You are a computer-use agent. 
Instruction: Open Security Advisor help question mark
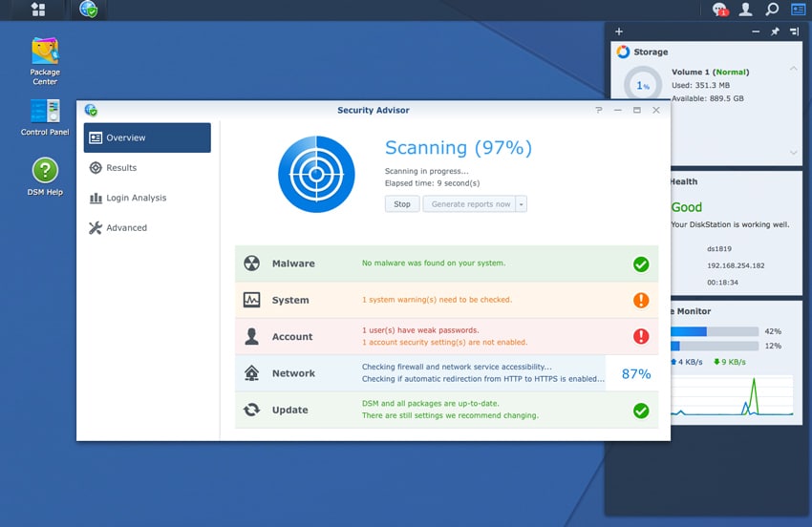(599, 110)
